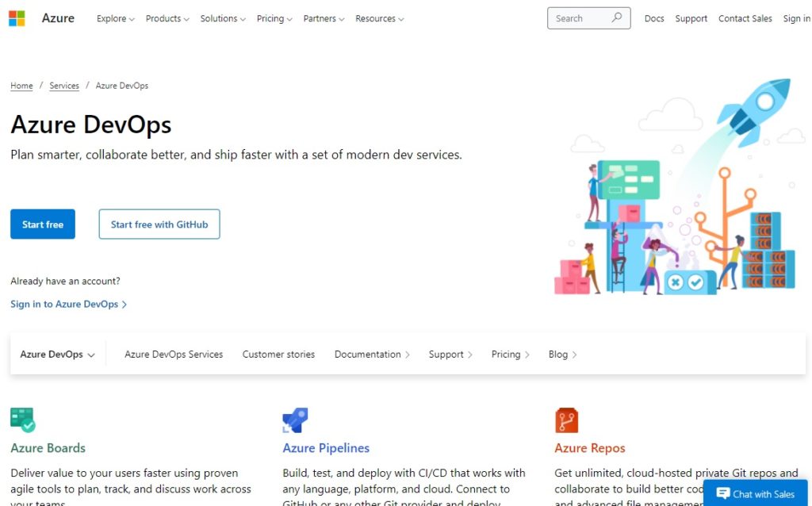
Task: Select Azure DevOps Services in the subnav
Action: [174, 355]
